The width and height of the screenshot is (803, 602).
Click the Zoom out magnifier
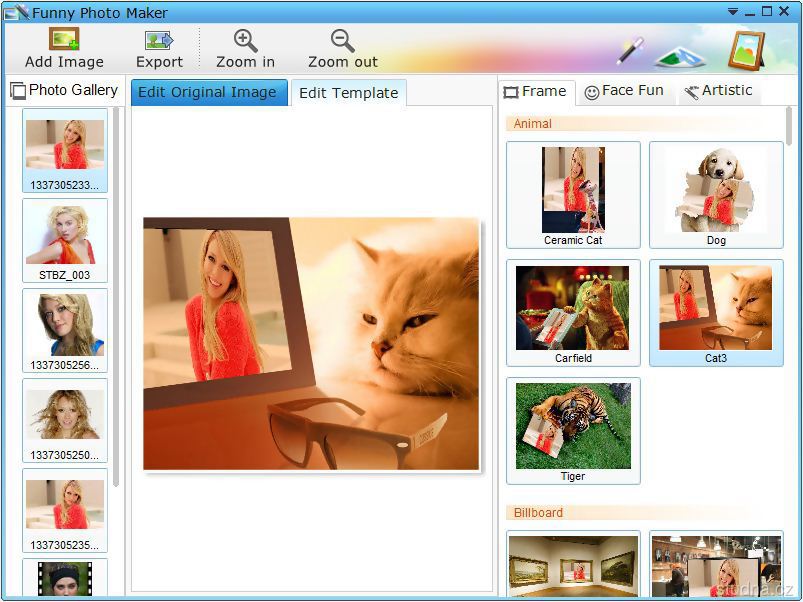click(342, 41)
